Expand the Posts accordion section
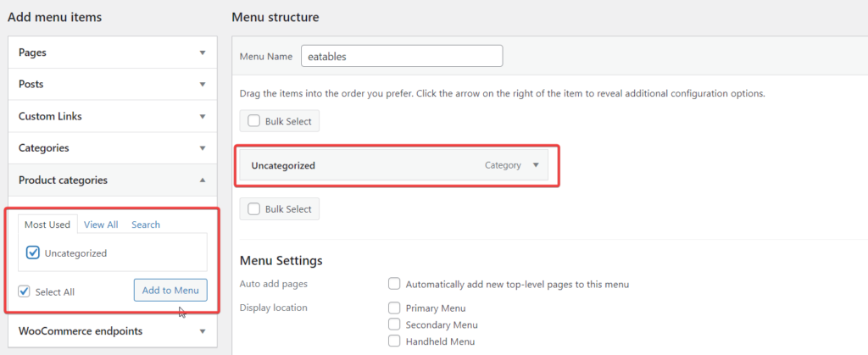The height and width of the screenshot is (355, 868). (202, 85)
